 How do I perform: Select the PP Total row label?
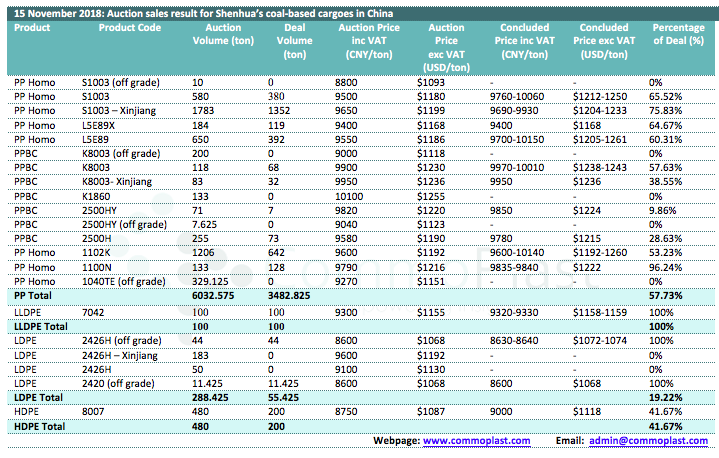pos(34,298)
